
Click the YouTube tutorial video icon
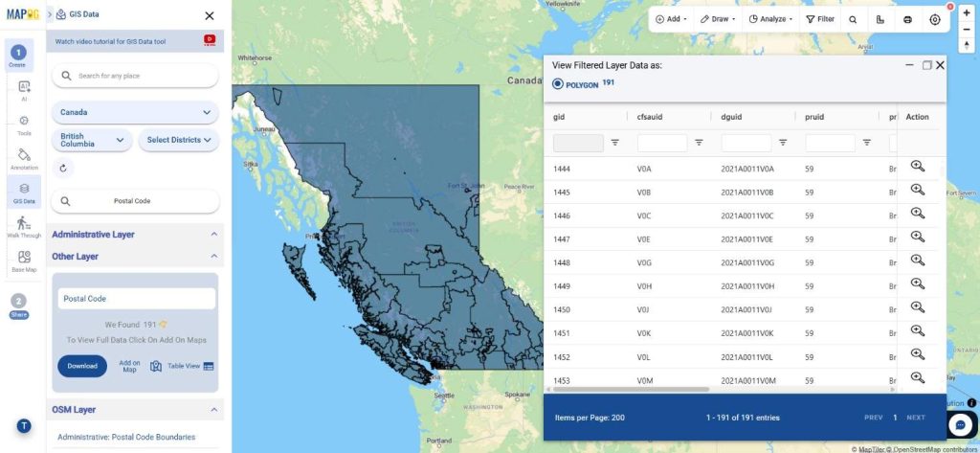[210, 40]
